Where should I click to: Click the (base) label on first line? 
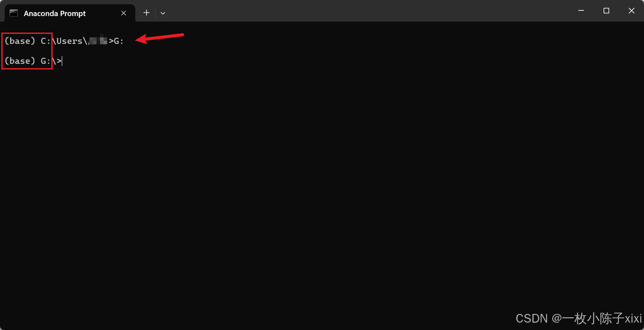click(x=20, y=41)
